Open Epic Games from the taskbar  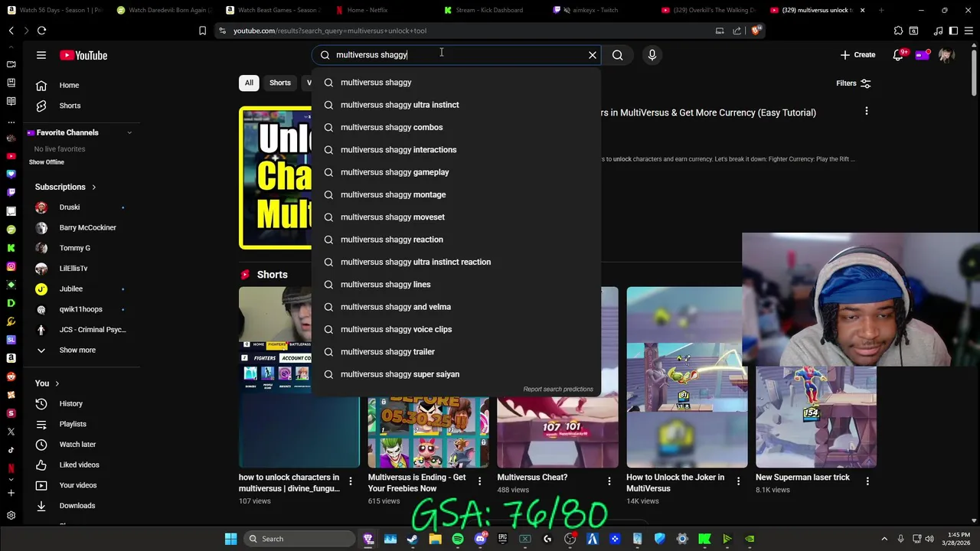[x=502, y=539]
